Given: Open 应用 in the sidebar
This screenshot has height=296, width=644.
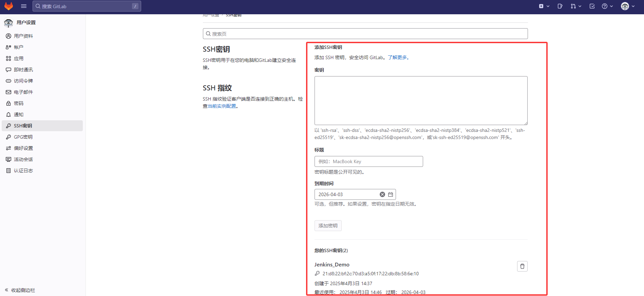Looking at the screenshot, I should pos(42,58).
